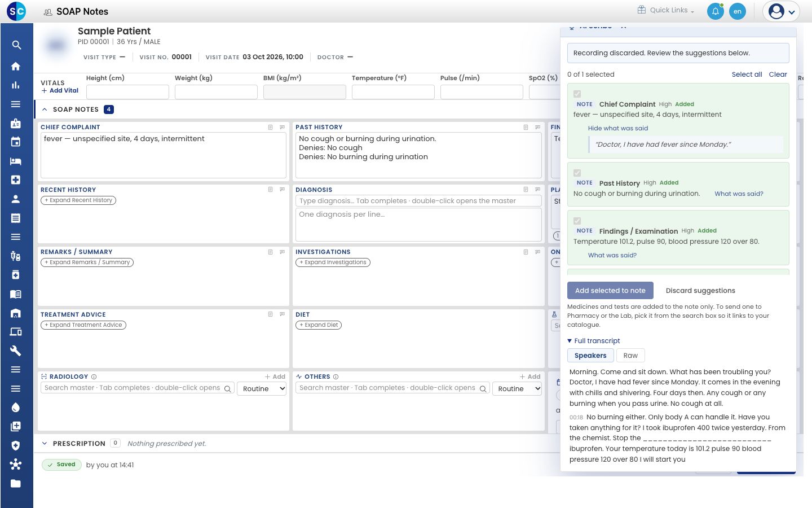The width and height of the screenshot is (812, 508).
Task: Click the Select all link
Action: pyautogui.click(x=747, y=75)
